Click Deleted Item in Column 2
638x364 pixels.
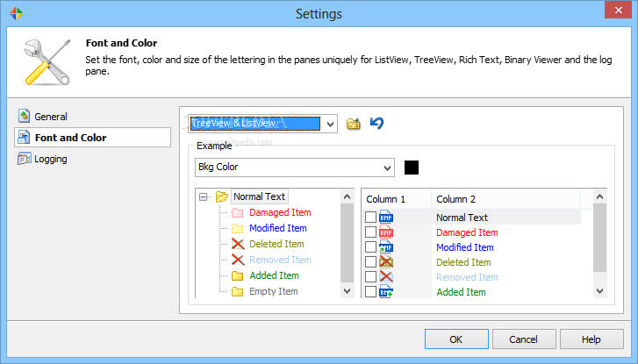(x=463, y=262)
